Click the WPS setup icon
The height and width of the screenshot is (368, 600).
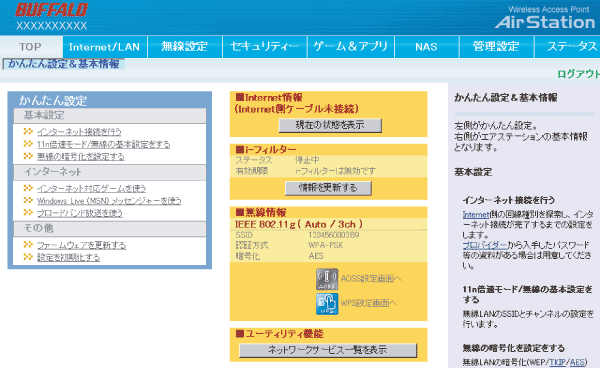(327, 304)
